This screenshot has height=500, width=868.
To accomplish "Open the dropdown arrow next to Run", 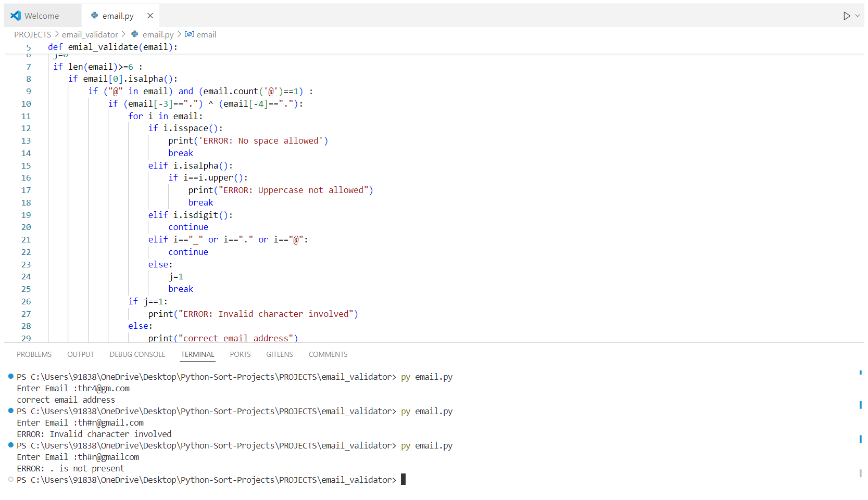I will click(x=858, y=16).
